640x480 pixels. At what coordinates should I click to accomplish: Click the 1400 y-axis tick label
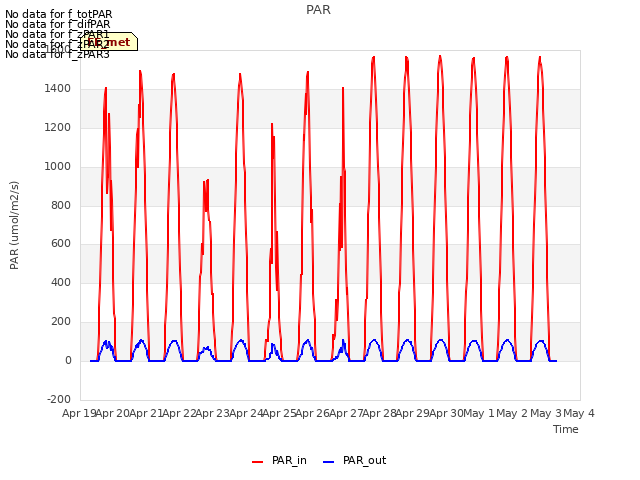click(x=58, y=89)
